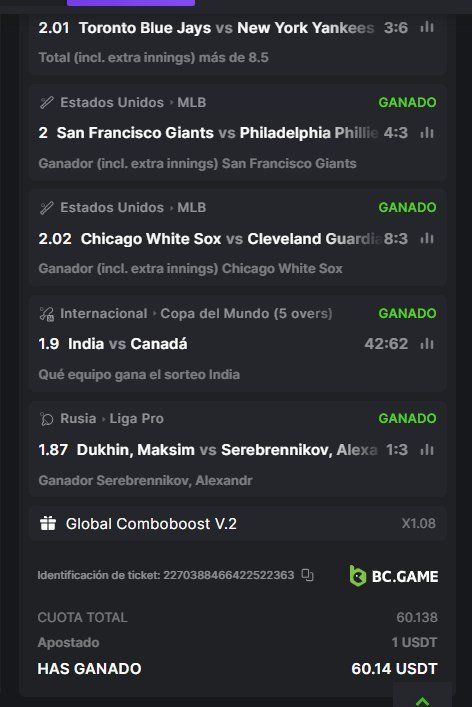Open stats icon for Dukhin vs Serebrennikov
Viewport: 472px width, 707px height.
pos(426,450)
